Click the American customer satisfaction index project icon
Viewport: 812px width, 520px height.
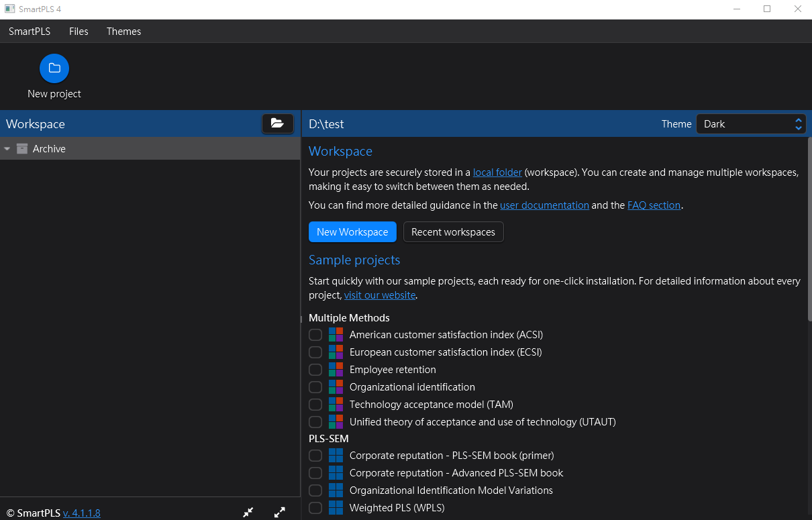[x=336, y=335]
